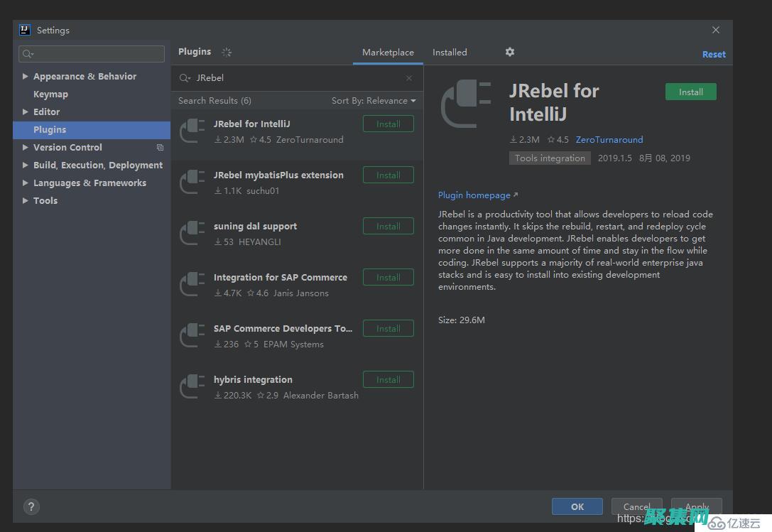This screenshot has width=772, height=532.
Task: Switch to the Installed tab
Action: pyautogui.click(x=450, y=53)
